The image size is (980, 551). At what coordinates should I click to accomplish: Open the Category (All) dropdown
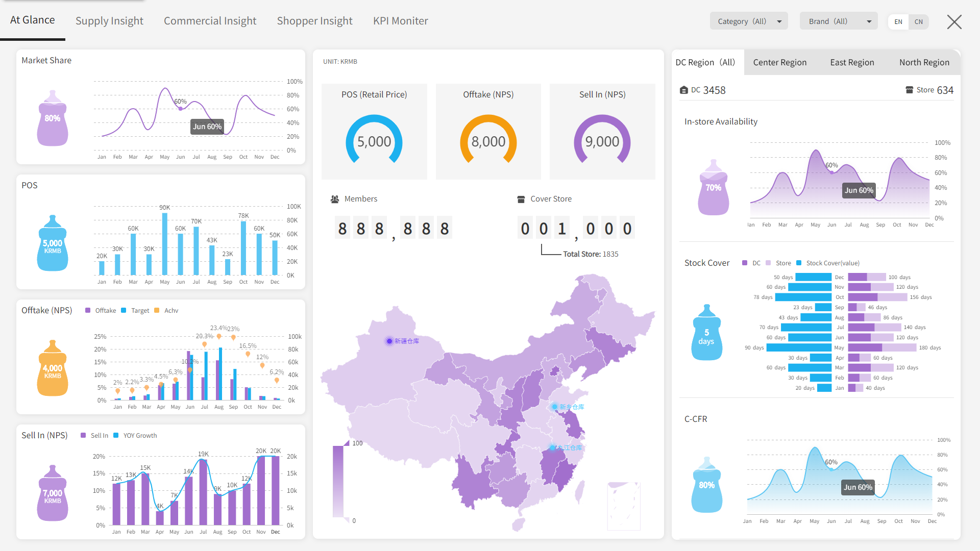[x=749, y=21]
